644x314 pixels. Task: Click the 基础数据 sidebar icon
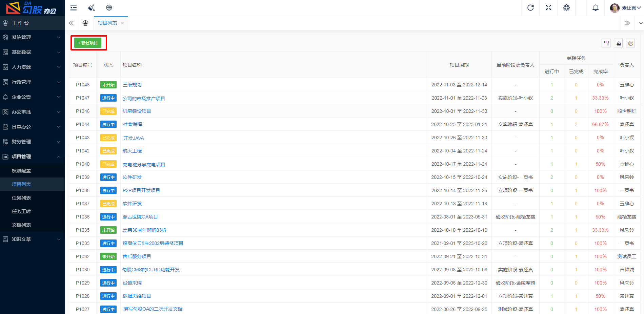point(5,52)
